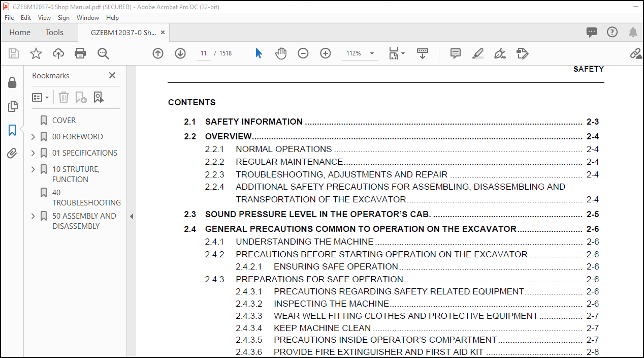Viewport: 644px width, 358px height.
Task: Go to previous page with up arrow
Action: (158, 53)
